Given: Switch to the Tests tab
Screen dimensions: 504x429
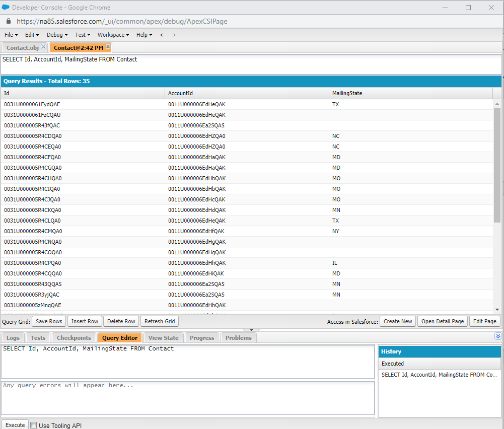Looking at the screenshot, I should (x=38, y=338).
